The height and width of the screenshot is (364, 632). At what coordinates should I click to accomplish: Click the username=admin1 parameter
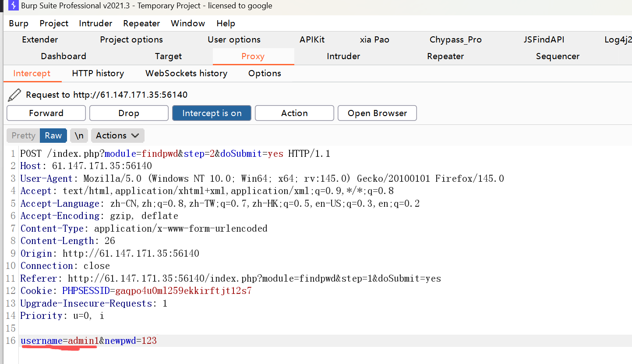(x=60, y=341)
